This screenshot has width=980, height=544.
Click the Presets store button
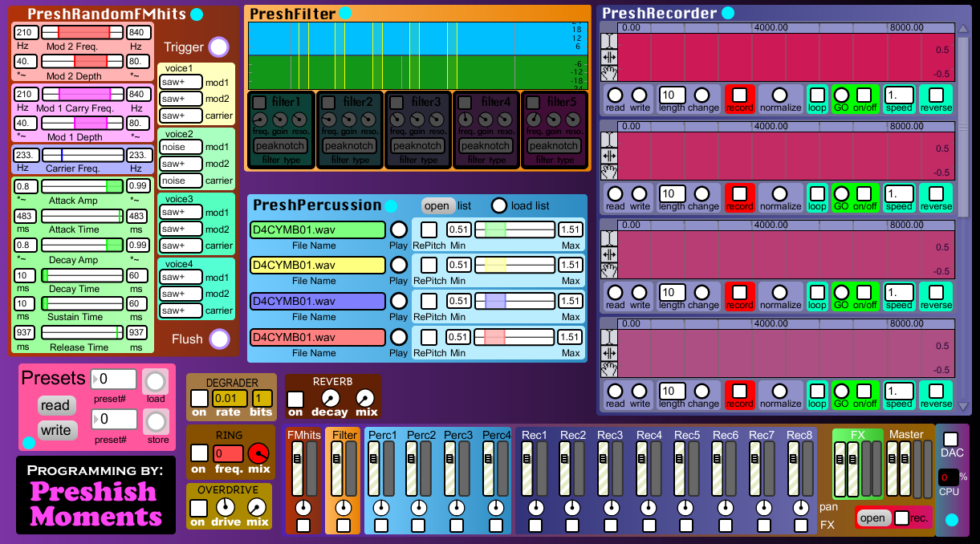pyautogui.click(x=156, y=421)
